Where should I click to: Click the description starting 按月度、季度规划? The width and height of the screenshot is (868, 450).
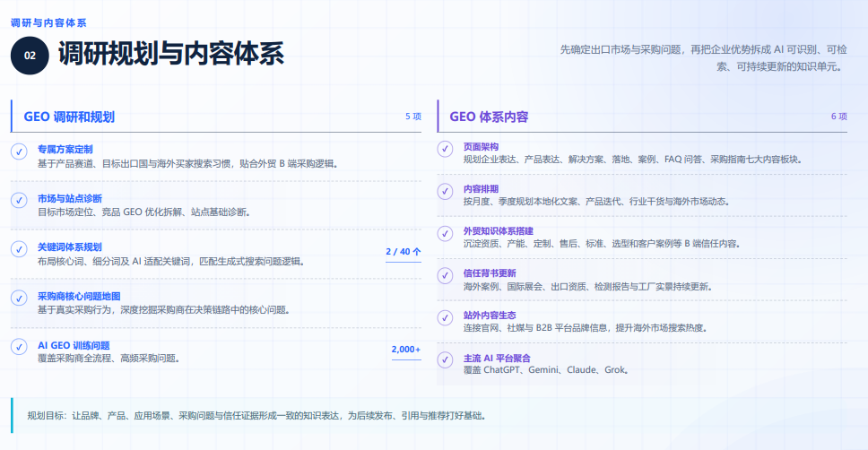[596, 202]
